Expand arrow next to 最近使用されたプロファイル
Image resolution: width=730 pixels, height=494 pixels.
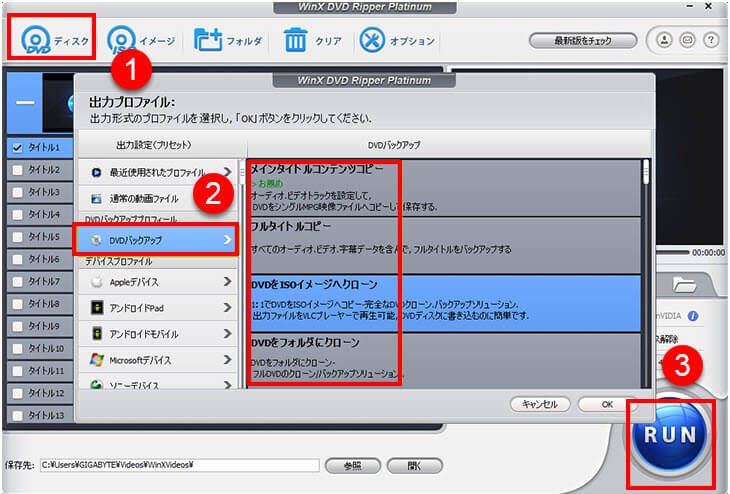coord(227,172)
